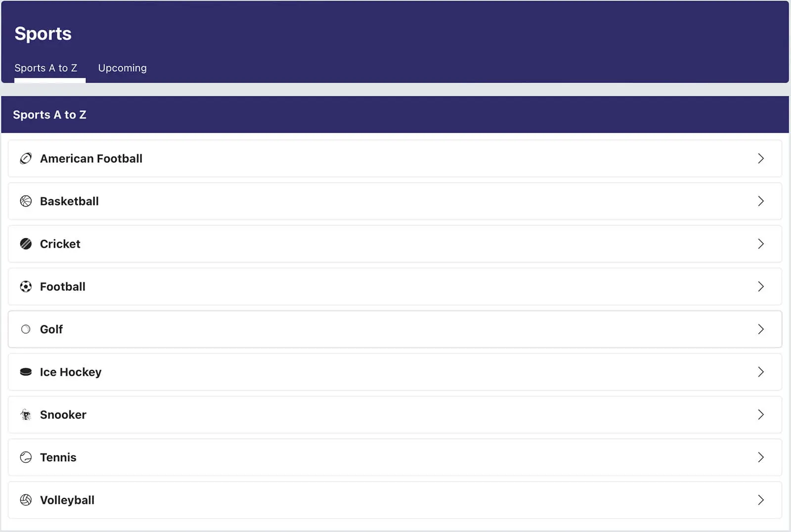Switch to the Upcoming tab
791x532 pixels.
tap(122, 68)
